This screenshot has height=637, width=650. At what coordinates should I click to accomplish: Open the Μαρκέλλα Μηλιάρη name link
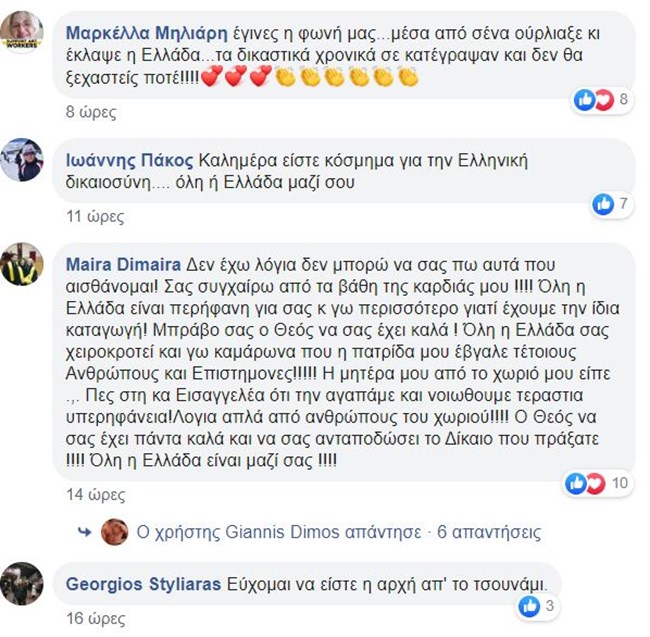pos(147,34)
